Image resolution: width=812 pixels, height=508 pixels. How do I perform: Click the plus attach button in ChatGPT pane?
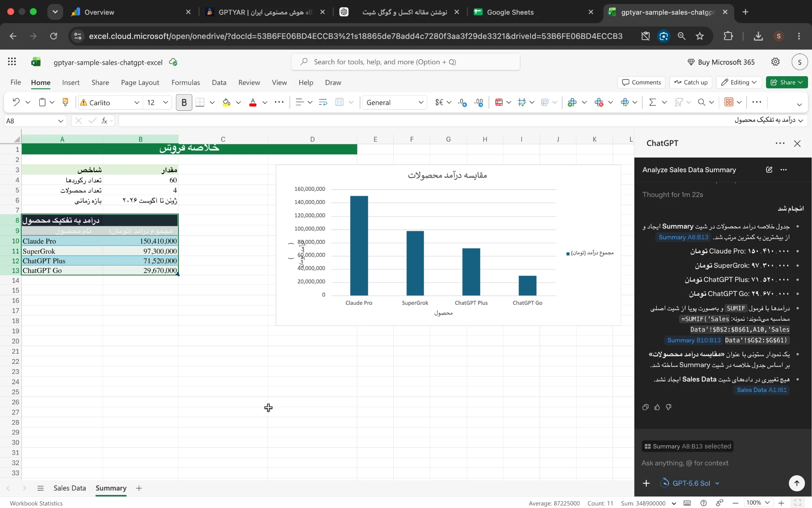646,483
